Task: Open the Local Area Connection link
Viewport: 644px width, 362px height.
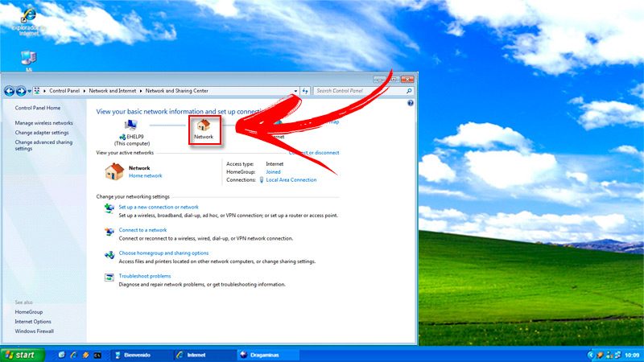Action: coord(291,179)
